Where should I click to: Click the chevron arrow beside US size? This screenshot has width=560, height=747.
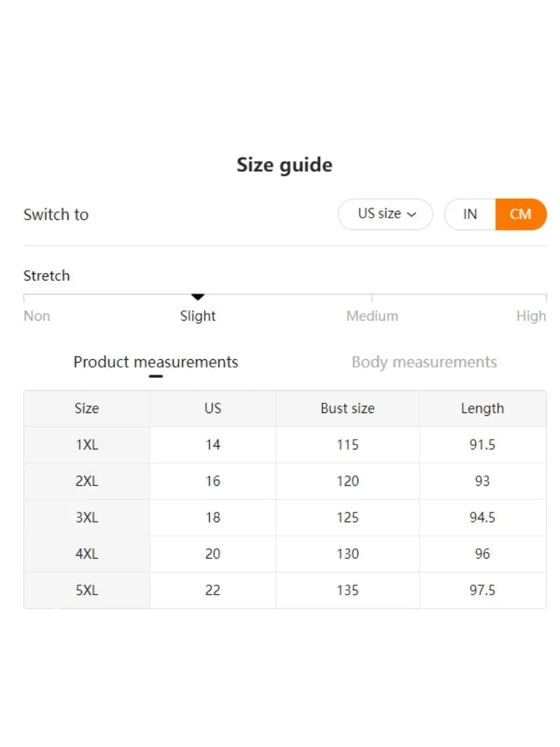click(x=412, y=214)
